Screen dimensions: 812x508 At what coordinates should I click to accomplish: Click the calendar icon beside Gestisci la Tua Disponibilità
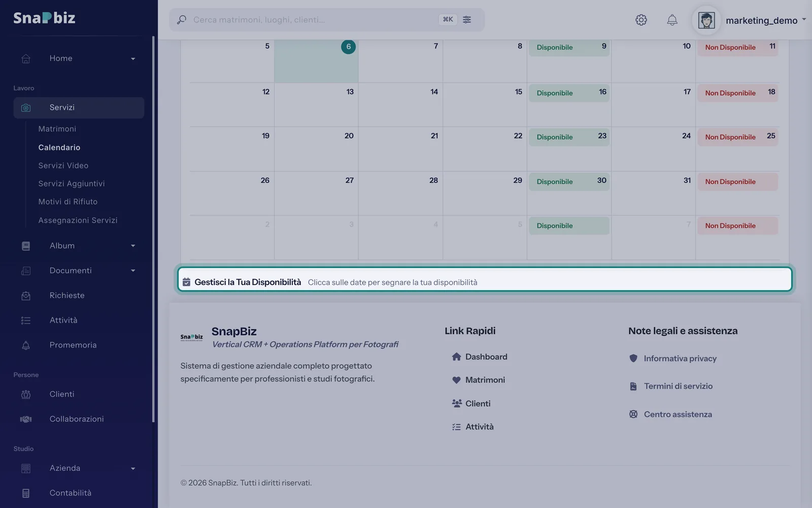click(x=186, y=282)
